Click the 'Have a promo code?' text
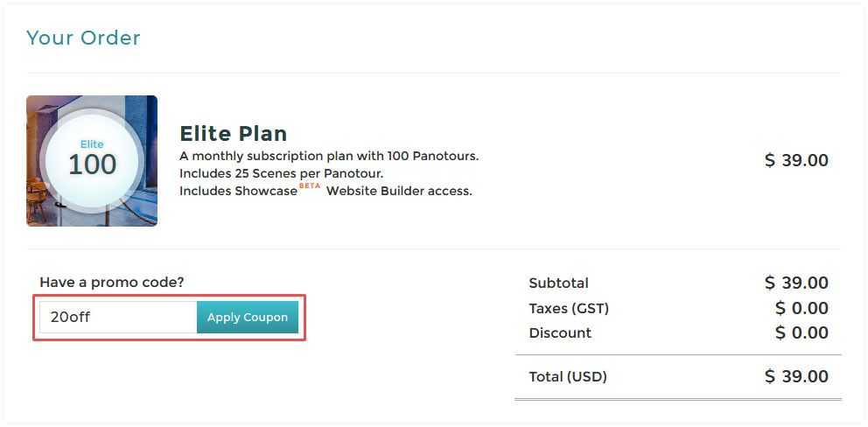This screenshot has height=427, width=868. (x=112, y=283)
